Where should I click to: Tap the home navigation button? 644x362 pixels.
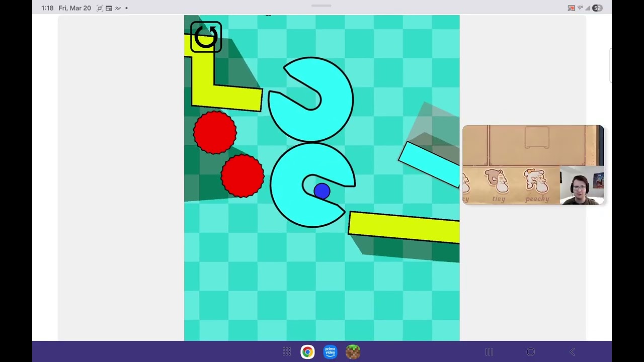tap(530, 352)
